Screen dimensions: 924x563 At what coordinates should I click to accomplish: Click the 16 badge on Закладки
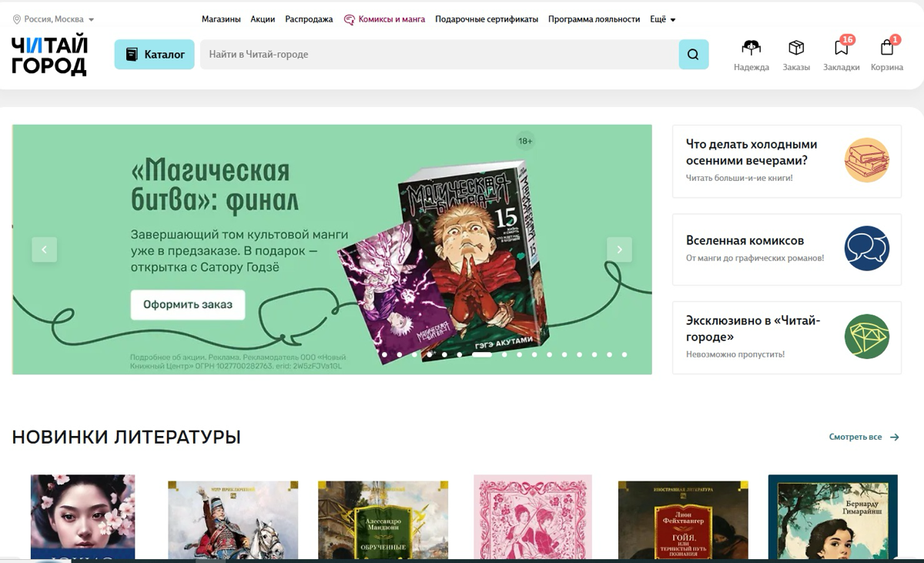click(x=848, y=39)
